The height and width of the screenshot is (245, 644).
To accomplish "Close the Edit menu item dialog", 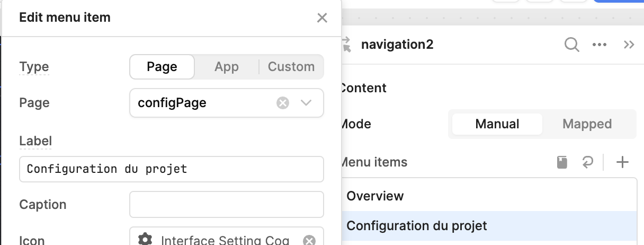I will coord(322,18).
